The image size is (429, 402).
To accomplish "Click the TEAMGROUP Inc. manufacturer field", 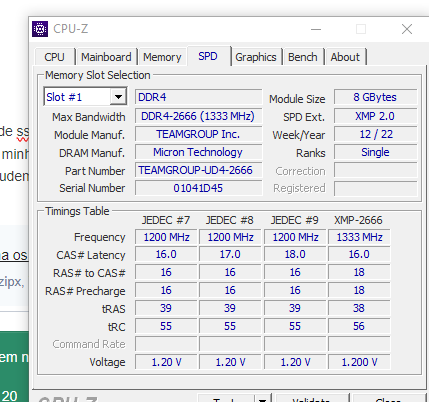I will 198,134.
